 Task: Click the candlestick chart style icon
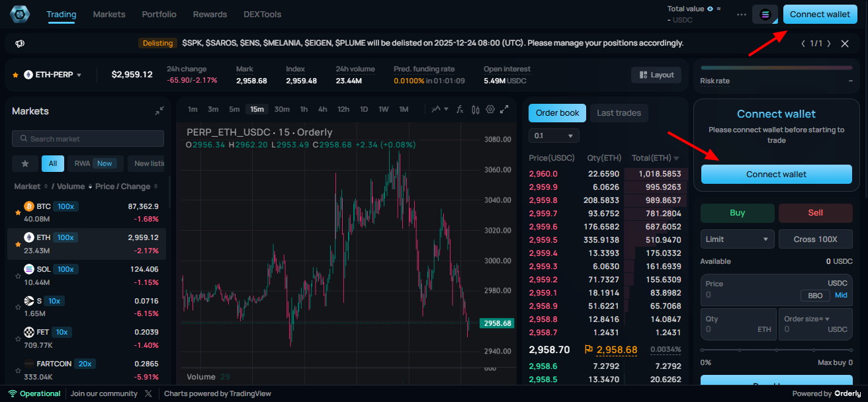click(x=475, y=109)
